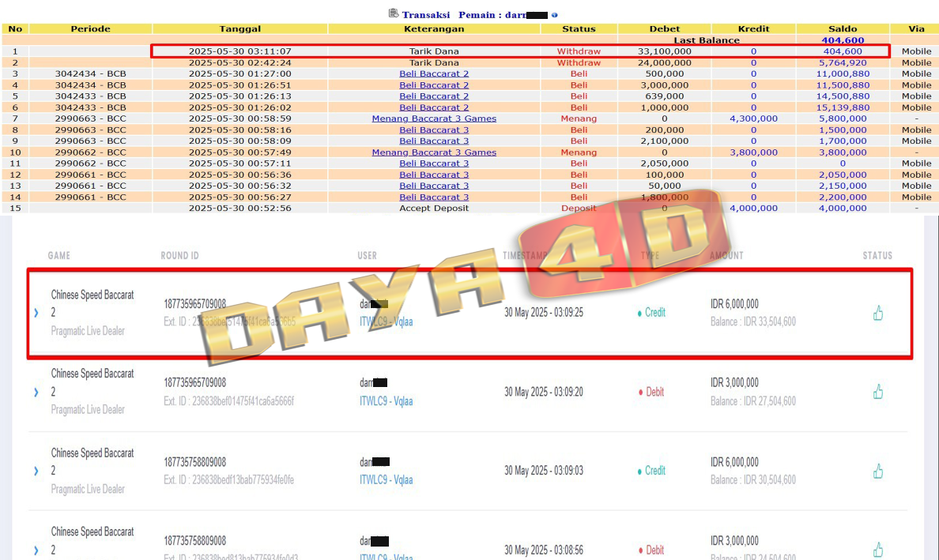Screen dimensions: 939x560
Task: Open Menang Baccarat 3 Games link at 00:57:49
Action: (434, 152)
